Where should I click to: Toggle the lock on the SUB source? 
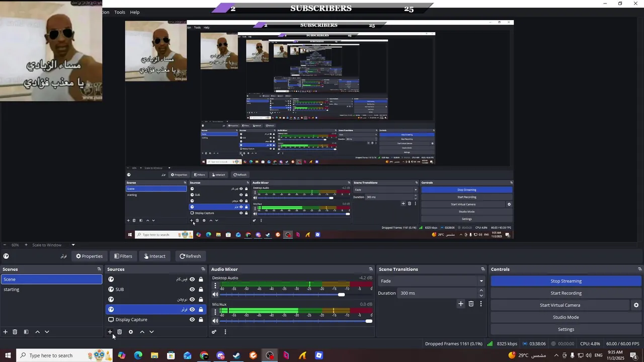(201, 290)
